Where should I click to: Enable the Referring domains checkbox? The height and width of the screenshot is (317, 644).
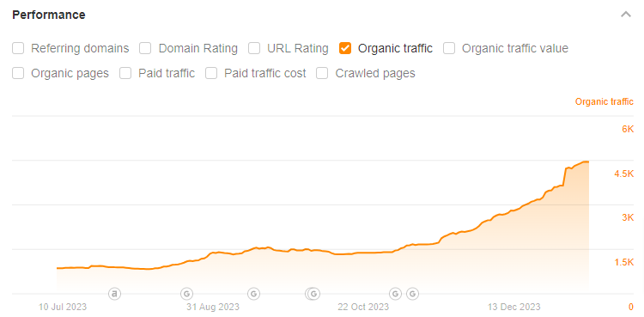(x=18, y=48)
